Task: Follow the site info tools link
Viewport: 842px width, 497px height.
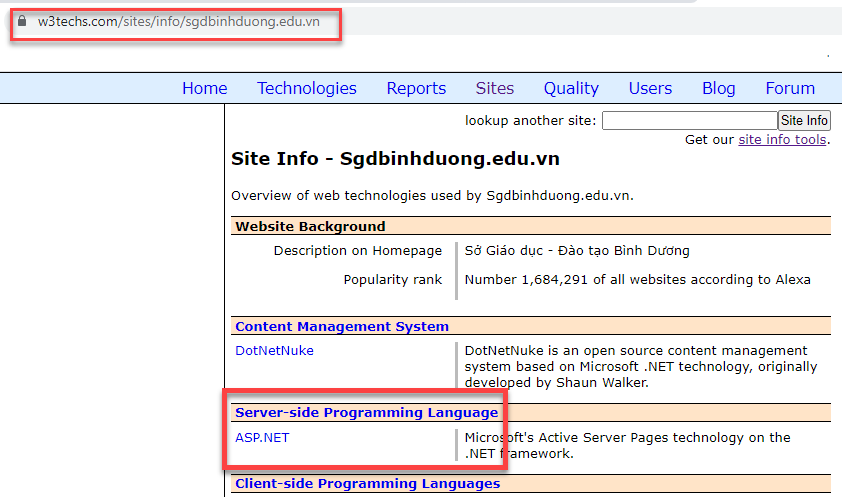Action: click(782, 140)
